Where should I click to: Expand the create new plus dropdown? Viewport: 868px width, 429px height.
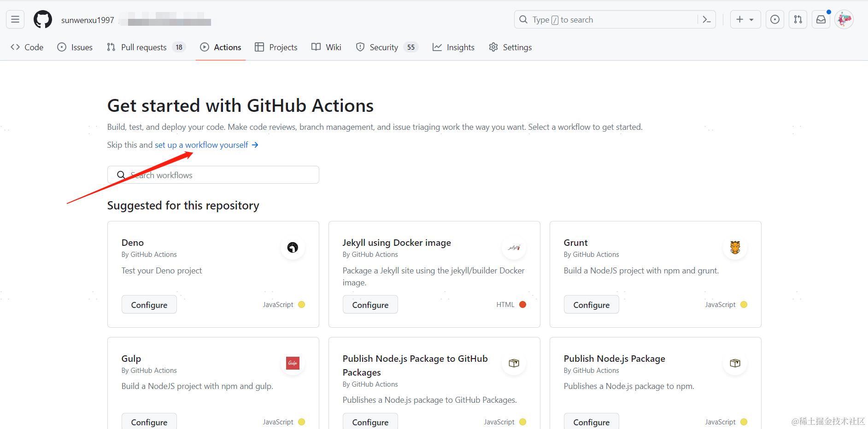745,19
